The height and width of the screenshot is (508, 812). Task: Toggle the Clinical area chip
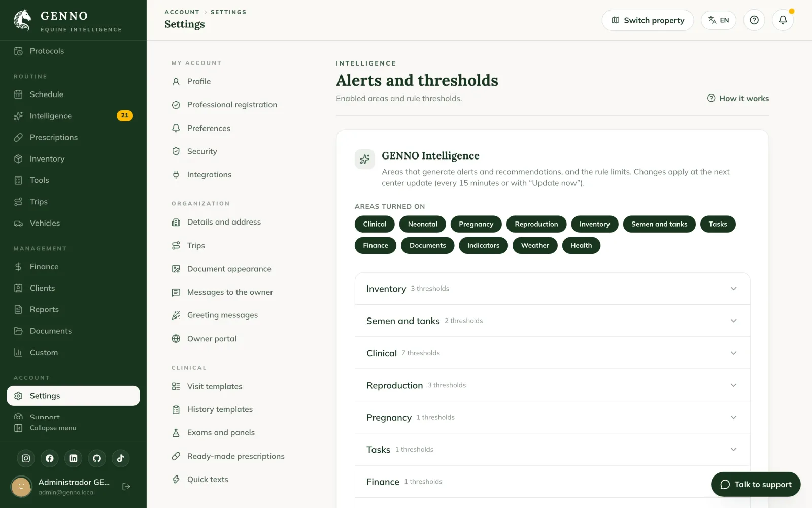click(x=375, y=224)
